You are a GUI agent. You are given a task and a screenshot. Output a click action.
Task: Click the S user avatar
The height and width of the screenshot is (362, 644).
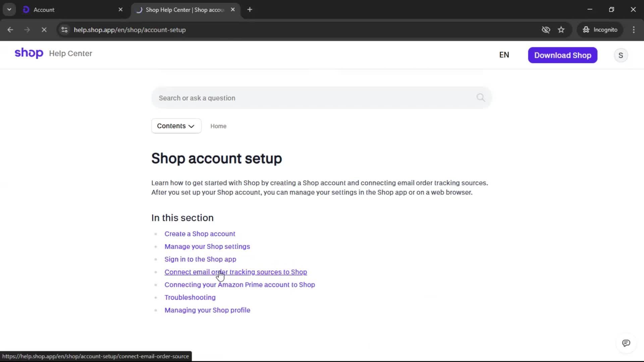coord(621,55)
